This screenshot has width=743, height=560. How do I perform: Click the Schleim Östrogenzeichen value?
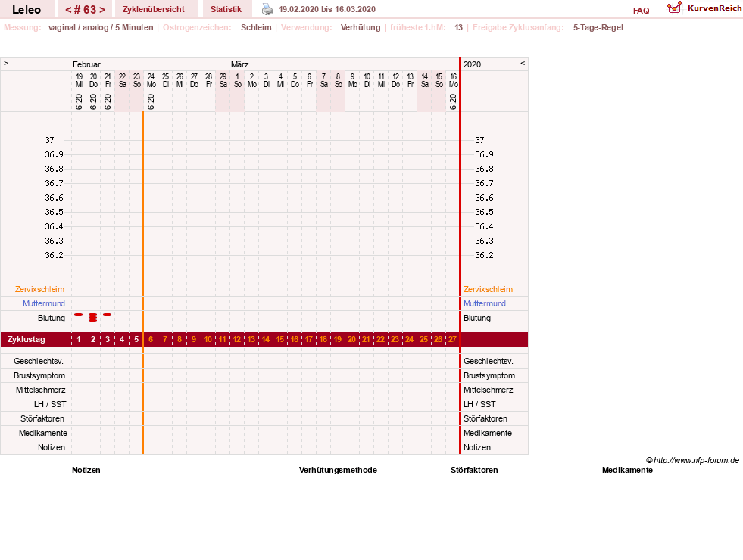[x=256, y=27]
